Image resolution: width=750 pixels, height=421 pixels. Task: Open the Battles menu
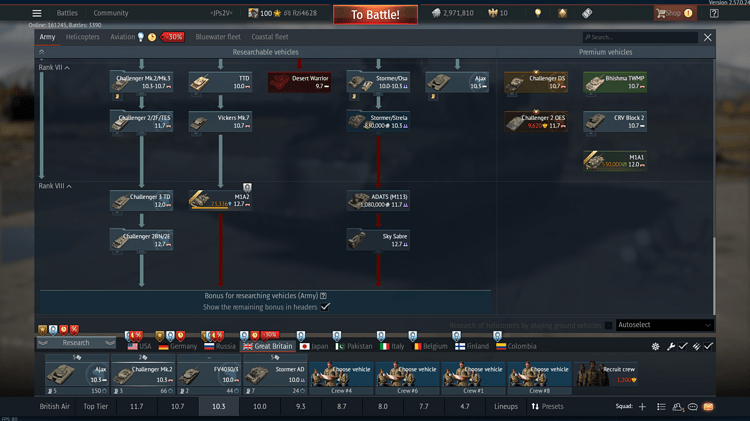(67, 13)
